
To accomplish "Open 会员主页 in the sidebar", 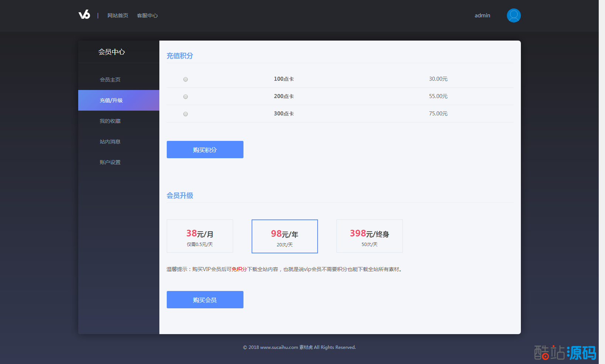I will [x=110, y=80].
